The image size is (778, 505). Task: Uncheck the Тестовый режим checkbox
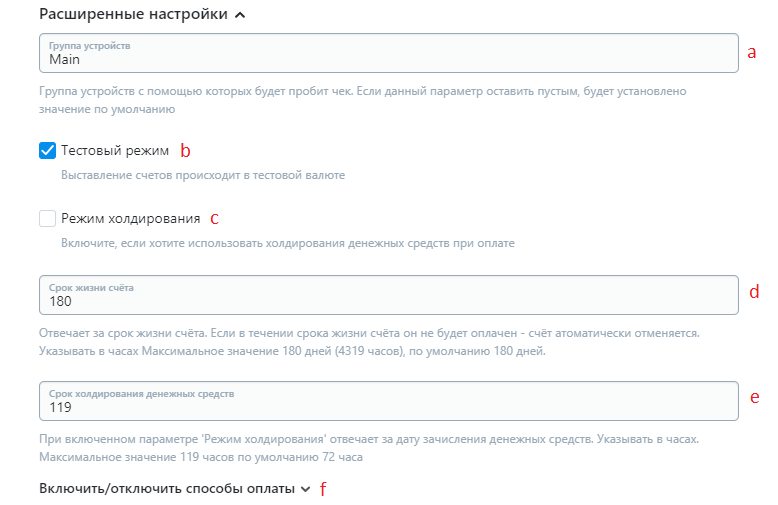point(47,151)
